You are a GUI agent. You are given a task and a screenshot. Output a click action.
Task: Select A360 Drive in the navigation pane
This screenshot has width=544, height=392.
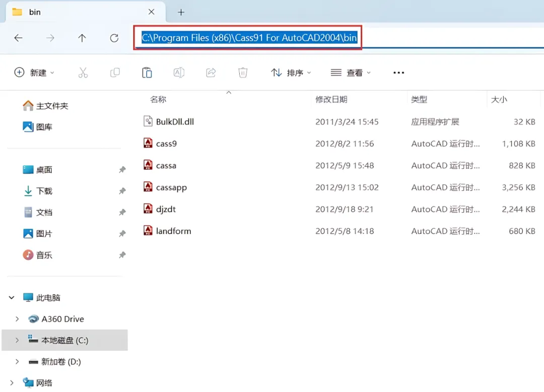pos(56,319)
